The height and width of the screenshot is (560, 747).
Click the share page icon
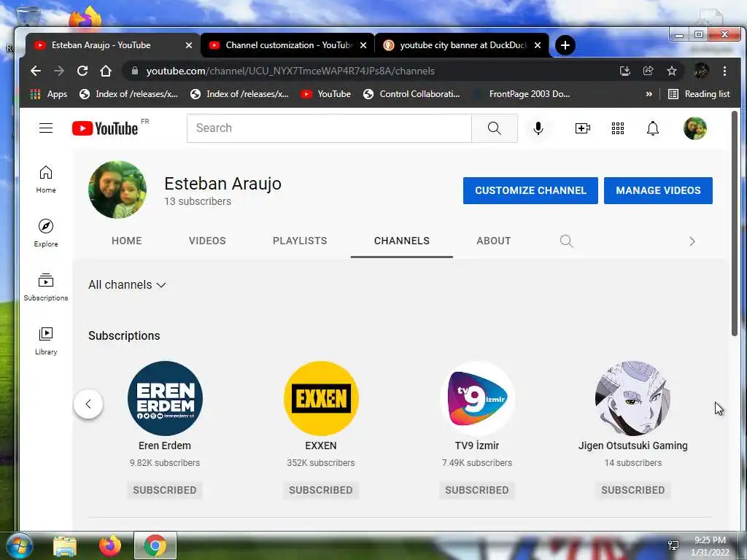click(x=649, y=71)
